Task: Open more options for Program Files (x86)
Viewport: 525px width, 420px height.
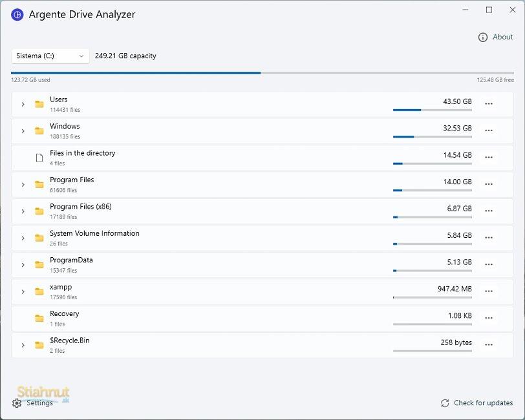Action: click(489, 211)
